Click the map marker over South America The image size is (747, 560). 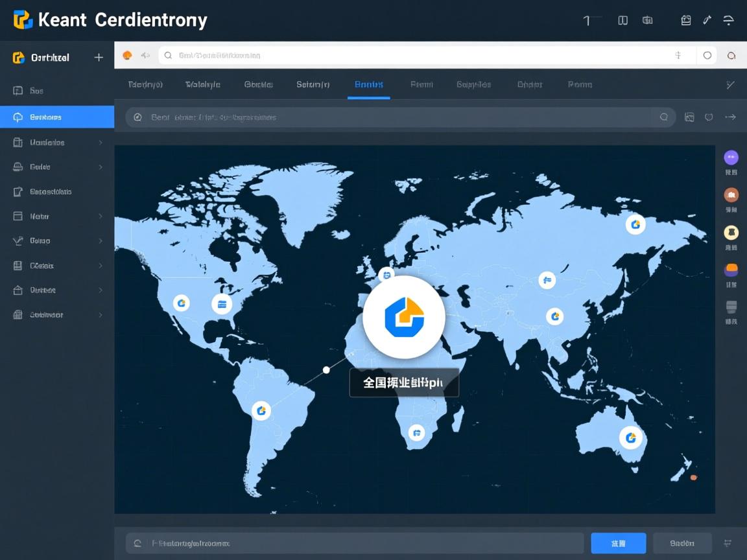(261, 410)
